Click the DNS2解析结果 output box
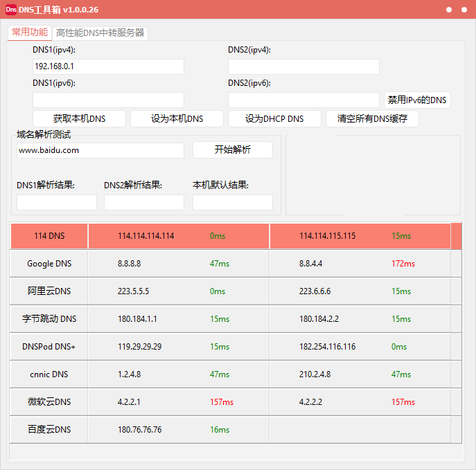The width and height of the screenshot is (476, 470). pyautogui.click(x=144, y=202)
